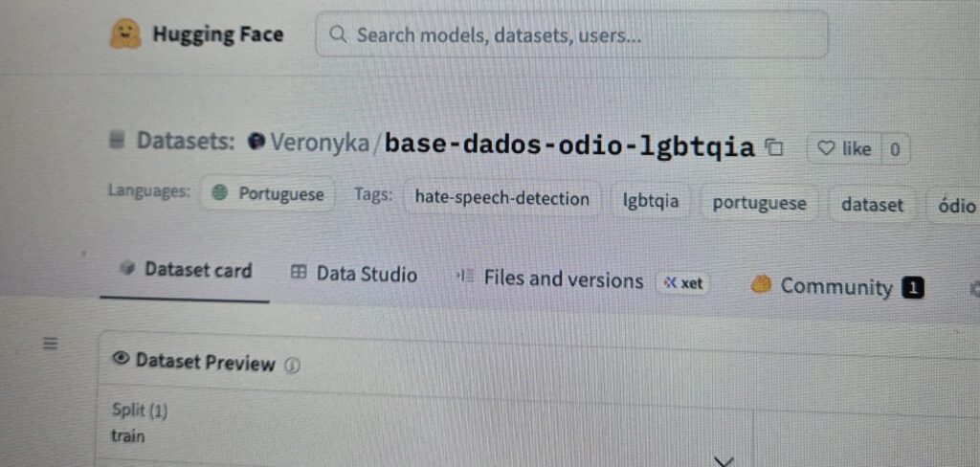
Task: Toggle the table of contents hamburger icon
Action: (x=51, y=344)
